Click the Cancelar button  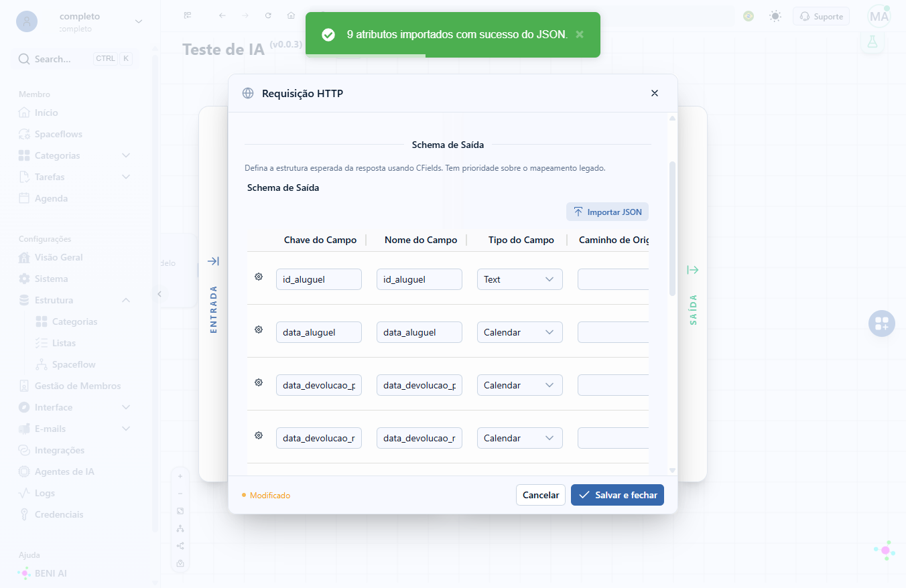click(x=541, y=495)
